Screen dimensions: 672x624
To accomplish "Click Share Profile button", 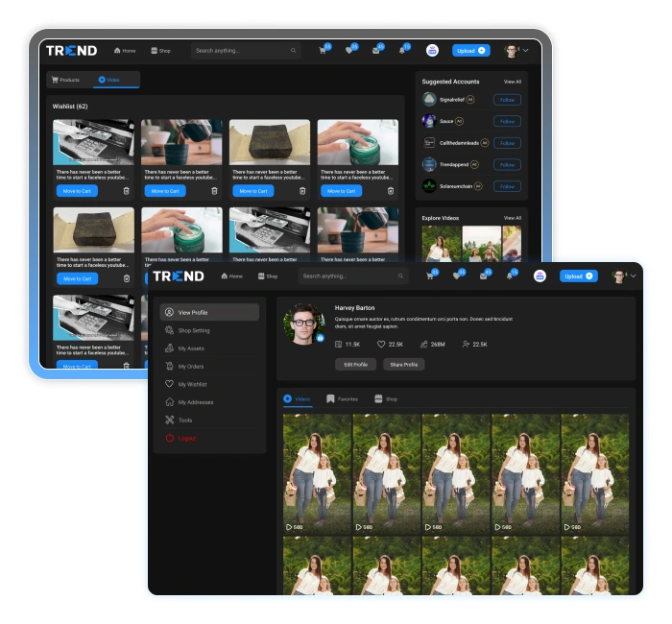I will tap(404, 365).
